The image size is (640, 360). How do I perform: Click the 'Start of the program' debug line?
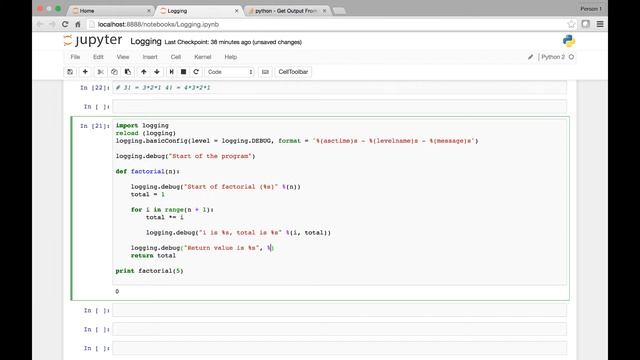click(x=185, y=156)
